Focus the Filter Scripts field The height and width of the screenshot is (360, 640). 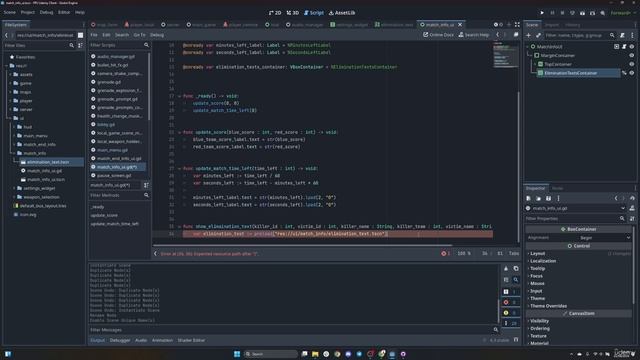click(120, 45)
